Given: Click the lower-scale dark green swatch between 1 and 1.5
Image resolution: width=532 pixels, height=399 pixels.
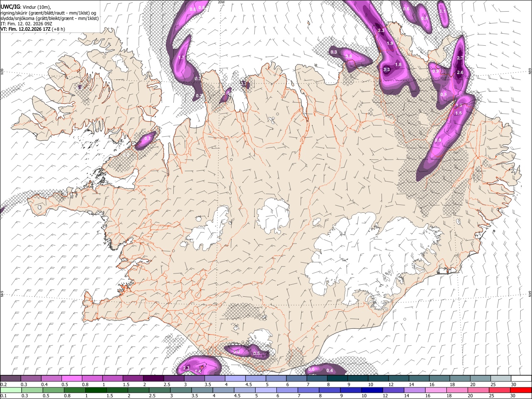Looking at the screenshot, I should 96,390.
